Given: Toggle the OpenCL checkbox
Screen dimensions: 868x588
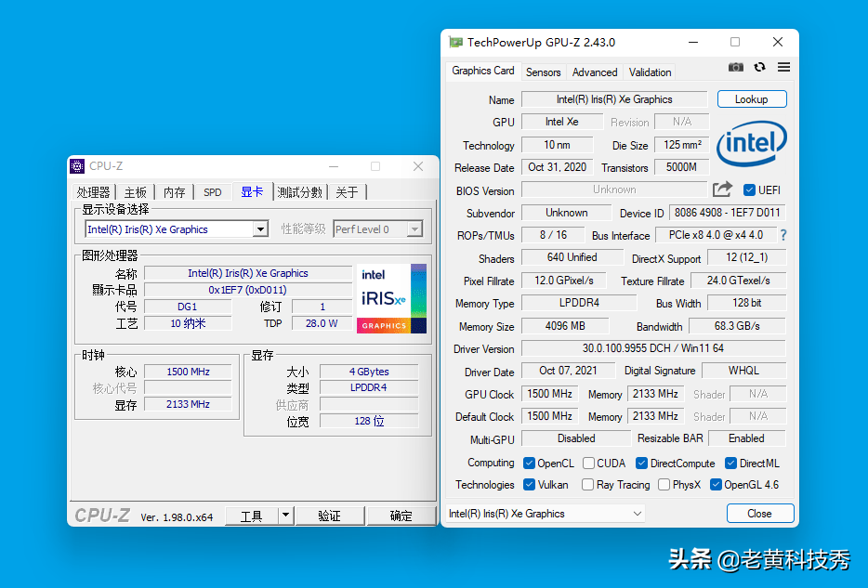Looking at the screenshot, I should tap(529, 463).
